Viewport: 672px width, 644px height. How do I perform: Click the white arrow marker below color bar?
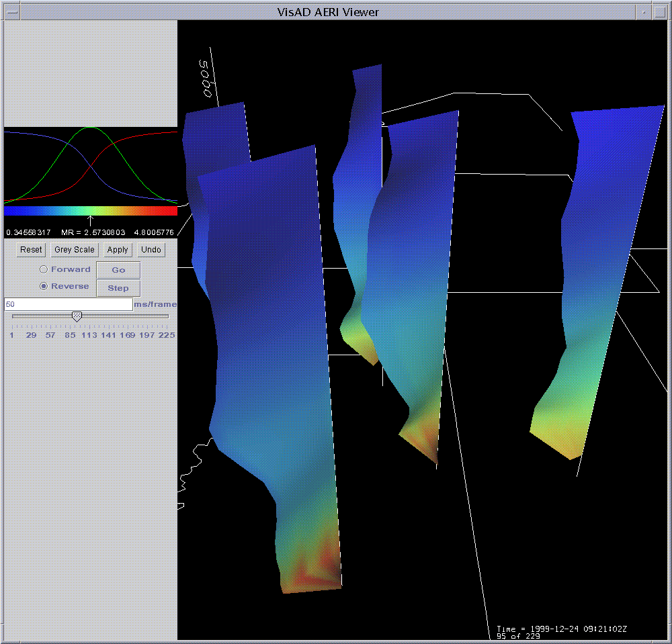(91, 220)
